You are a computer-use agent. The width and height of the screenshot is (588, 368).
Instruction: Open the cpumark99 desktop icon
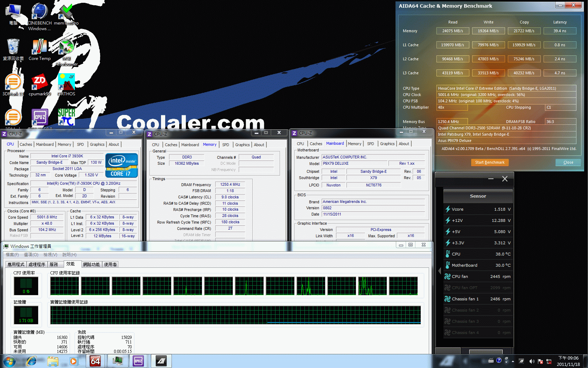40,85
